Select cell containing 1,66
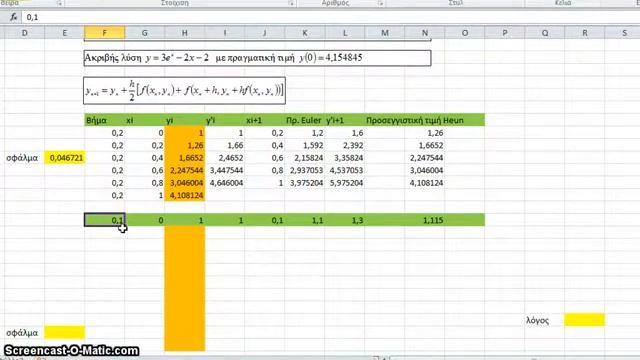The image size is (640, 360). 224,145
